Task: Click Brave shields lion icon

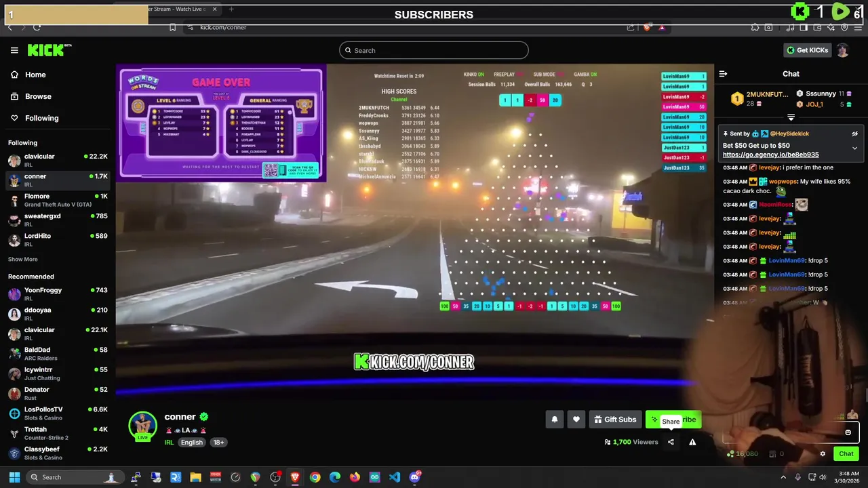Action: [647, 27]
